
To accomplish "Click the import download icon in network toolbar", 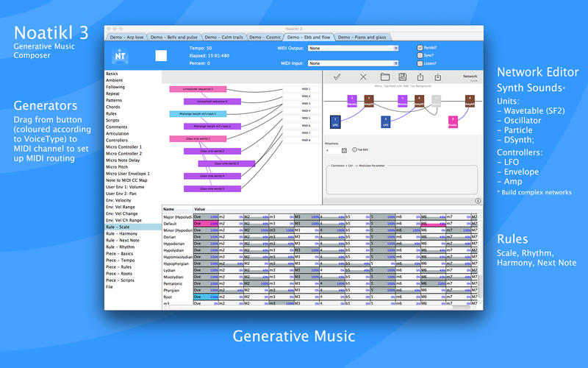I will pyautogui.click(x=438, y=77).
